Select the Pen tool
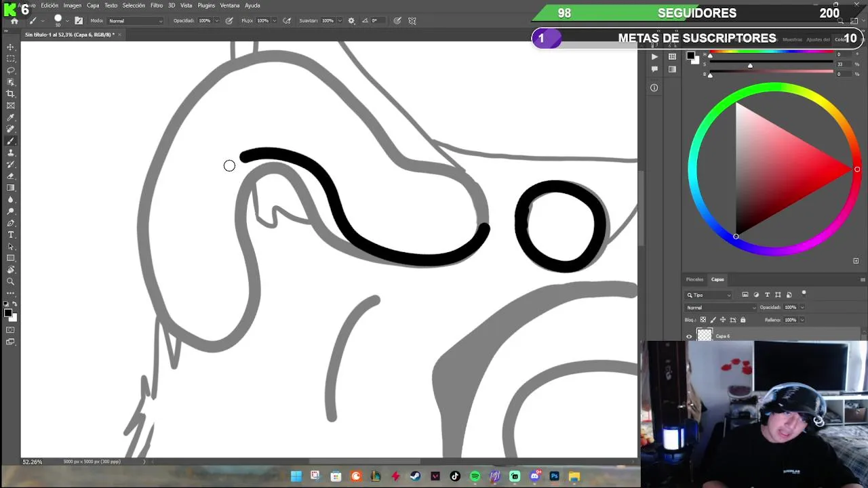The width and height of the screenshot is (868, 488). point(11,223)
